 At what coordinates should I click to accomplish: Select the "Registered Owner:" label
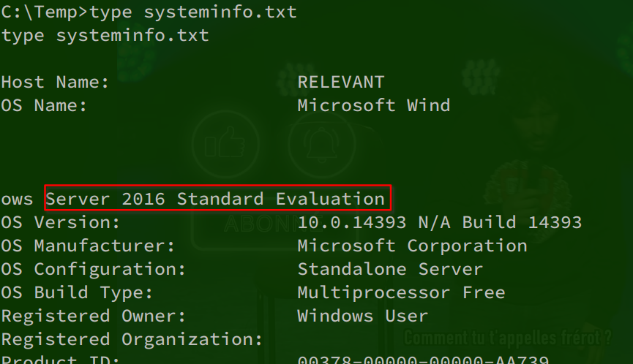pos(93,316)
